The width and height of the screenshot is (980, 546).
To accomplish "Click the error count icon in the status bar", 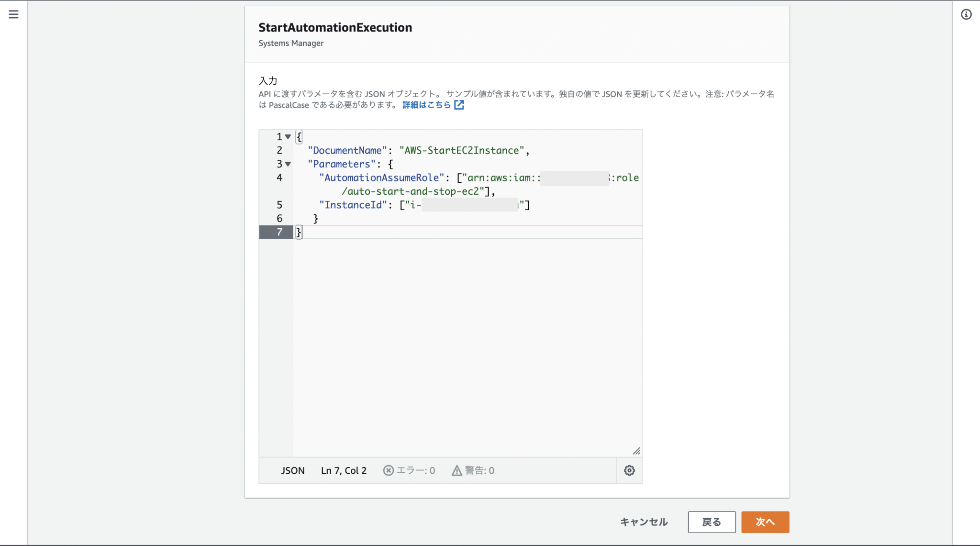I will tap(389, 470).
